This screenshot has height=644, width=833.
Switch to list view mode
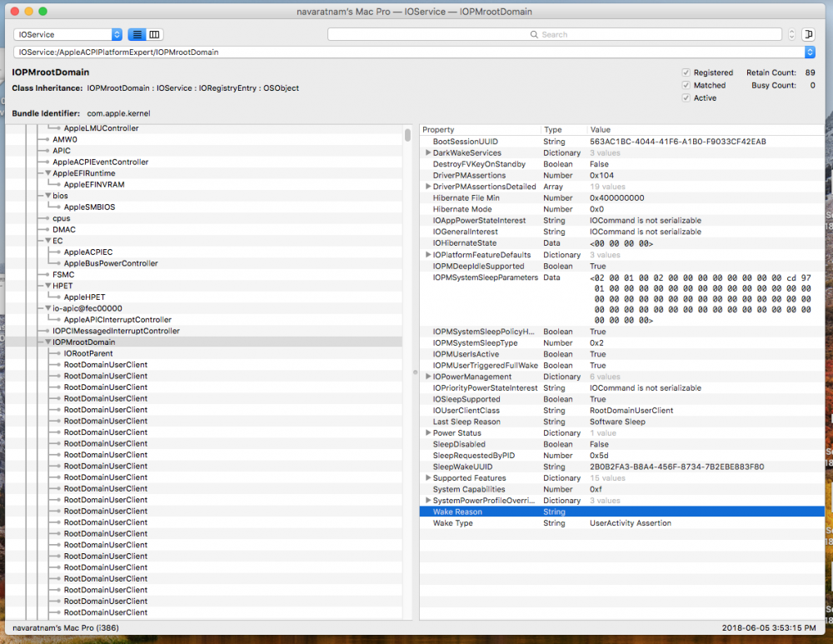tap(137, 34)
